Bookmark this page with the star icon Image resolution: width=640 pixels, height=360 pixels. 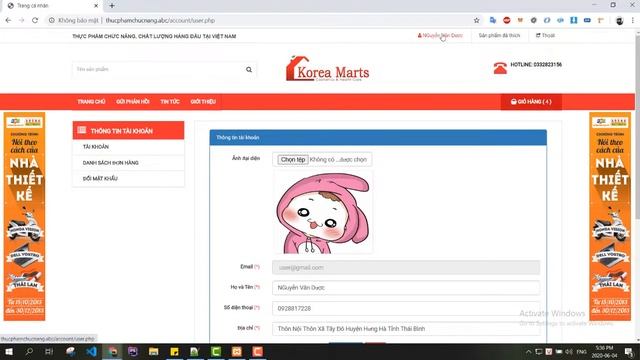[x=476, y=20]
